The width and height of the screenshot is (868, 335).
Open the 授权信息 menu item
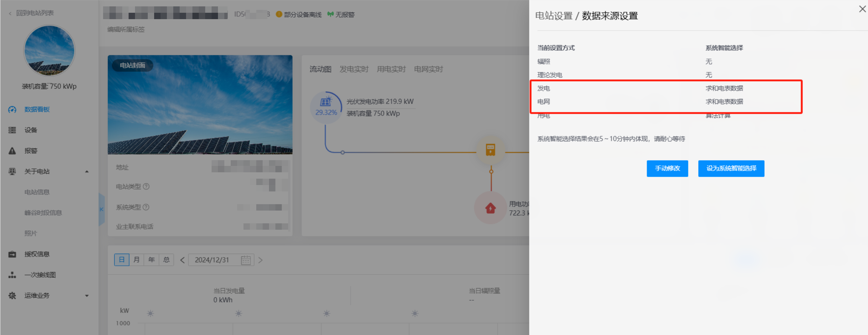(37, 254)
